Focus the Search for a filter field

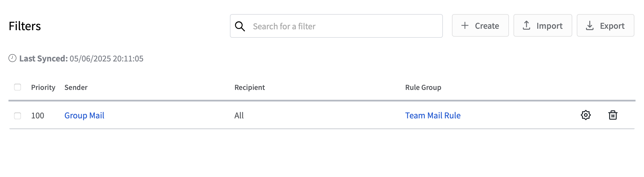coord(336,26)
